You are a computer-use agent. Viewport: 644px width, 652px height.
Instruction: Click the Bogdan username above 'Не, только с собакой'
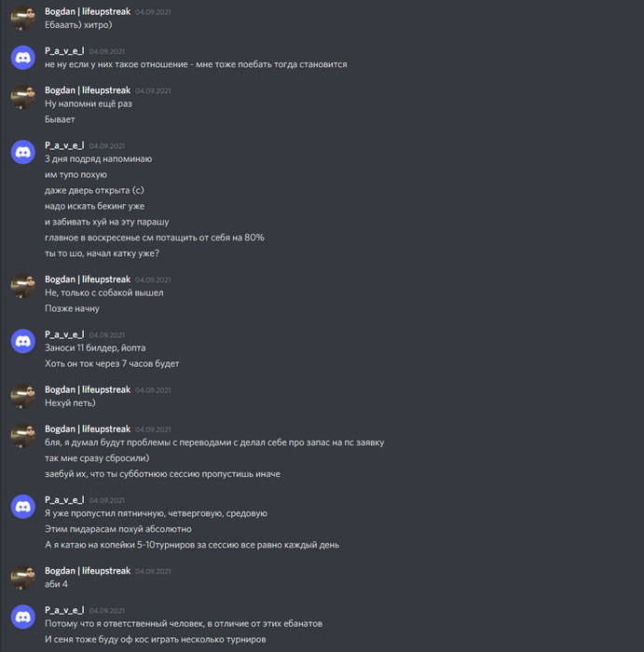pos(88,279)
